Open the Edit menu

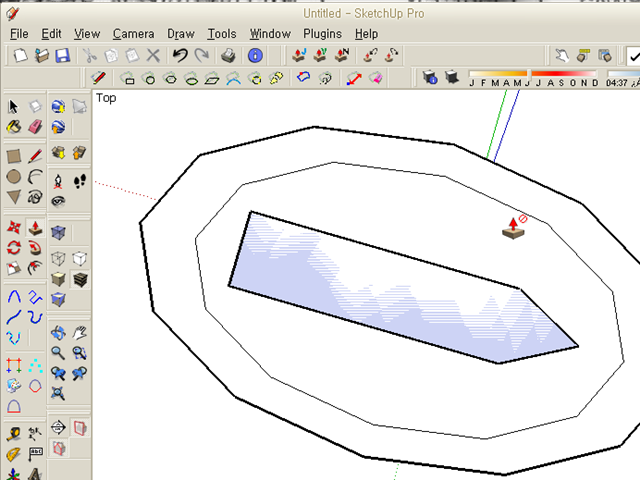[x=51, y=34]
